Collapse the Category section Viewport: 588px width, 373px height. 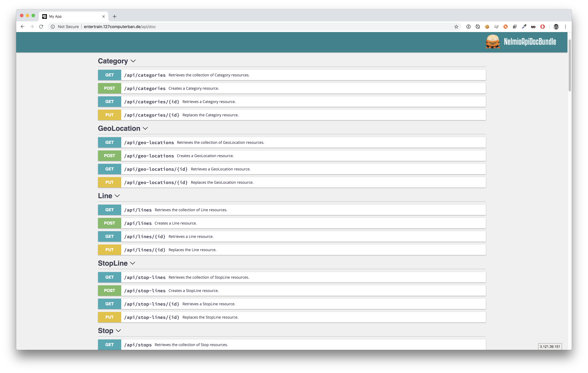133,61
